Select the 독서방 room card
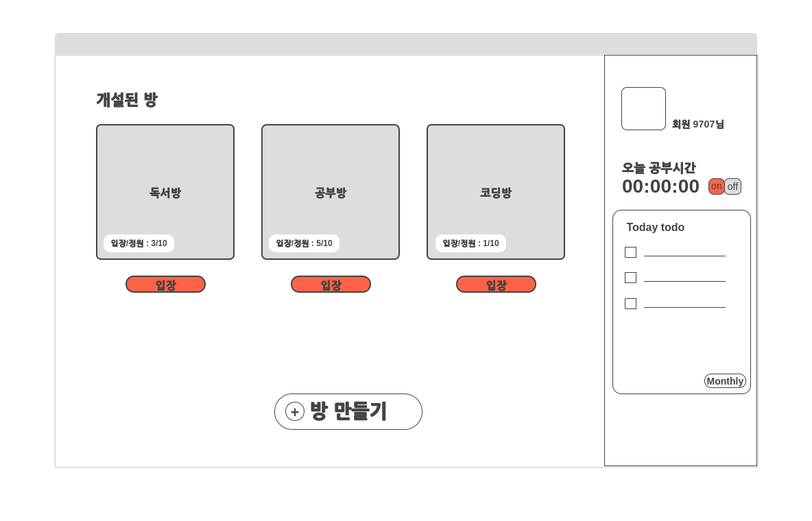The height and width of the screenshot is (521, 812). 165,192
